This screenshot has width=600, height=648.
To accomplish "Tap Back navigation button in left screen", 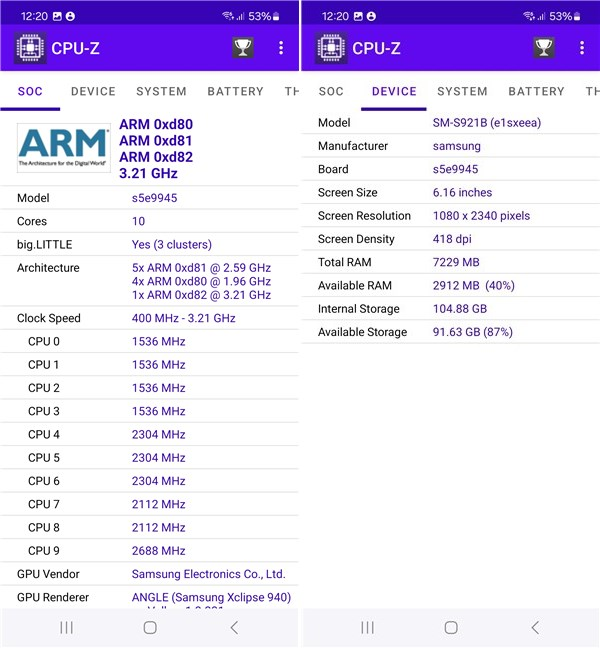I will pyautogui.click(x=234, y=627).
